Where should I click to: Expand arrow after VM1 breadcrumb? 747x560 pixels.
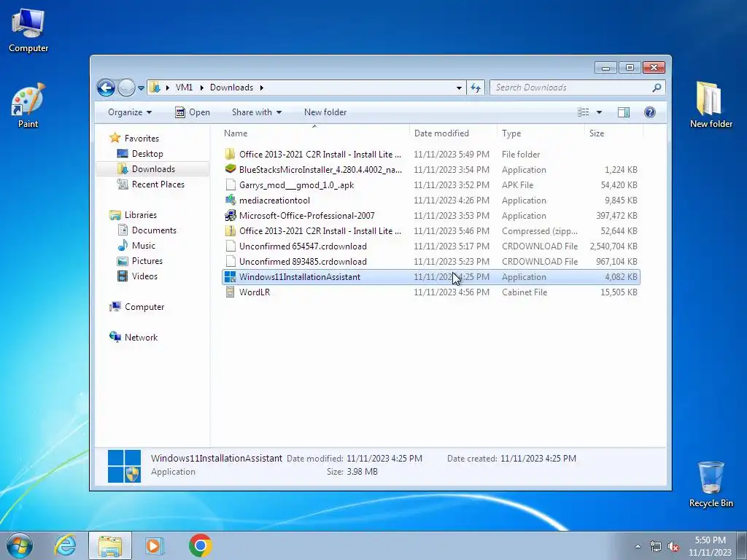pyautogui.click(x=202, y=87)
